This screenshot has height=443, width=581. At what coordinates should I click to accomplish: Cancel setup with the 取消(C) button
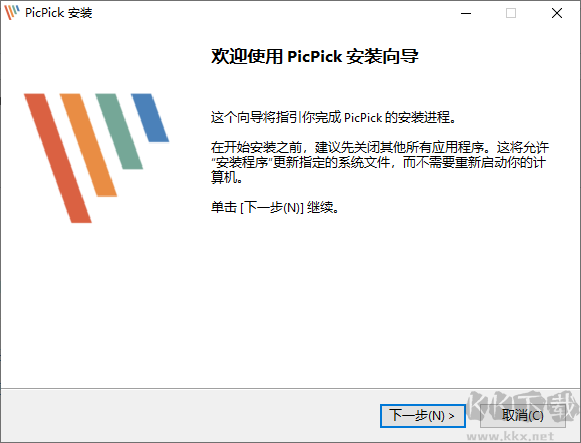[x=522, y=416]
